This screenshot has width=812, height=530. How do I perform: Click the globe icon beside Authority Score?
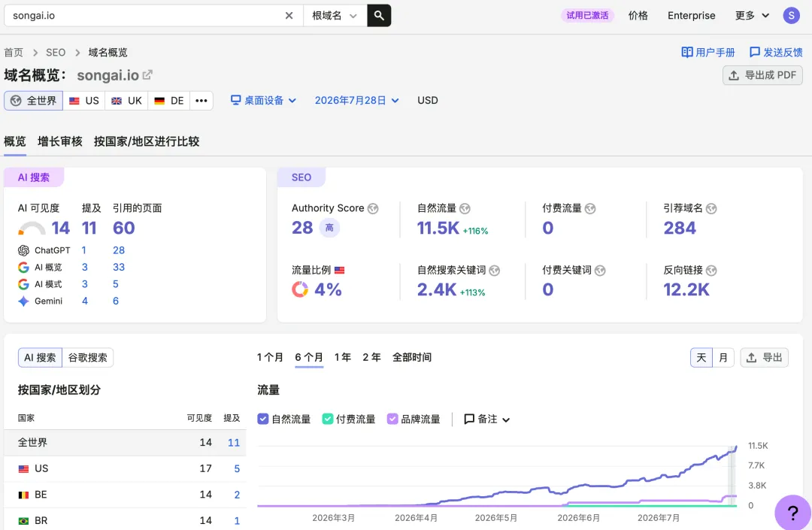click(x=373, y=208)
